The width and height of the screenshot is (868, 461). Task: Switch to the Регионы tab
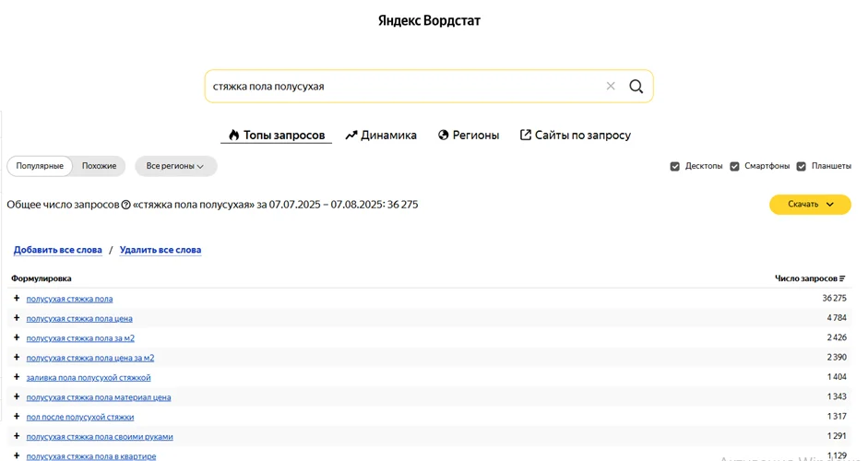click(469, 135)
